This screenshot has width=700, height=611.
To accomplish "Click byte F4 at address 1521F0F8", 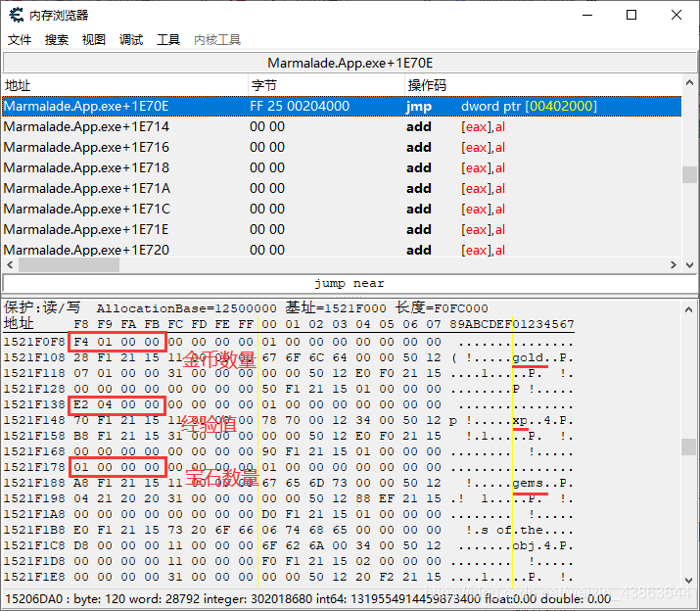I will pos(81,342).
